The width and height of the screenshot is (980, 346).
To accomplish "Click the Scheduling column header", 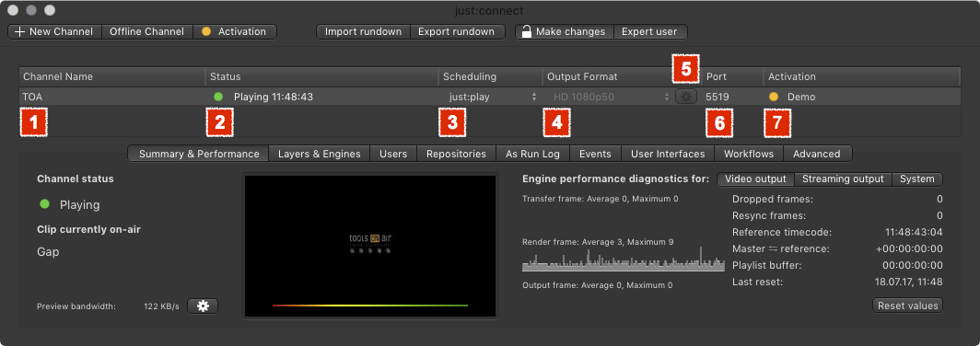I will pyautogui.click(x=490, y=76).
